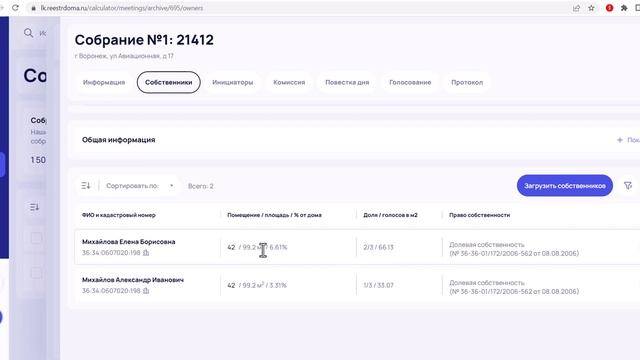Viewport: 640px width, 360px height.
Task: Click the address line г Воронеж, ул Авиационная
Action: (124, 56)
